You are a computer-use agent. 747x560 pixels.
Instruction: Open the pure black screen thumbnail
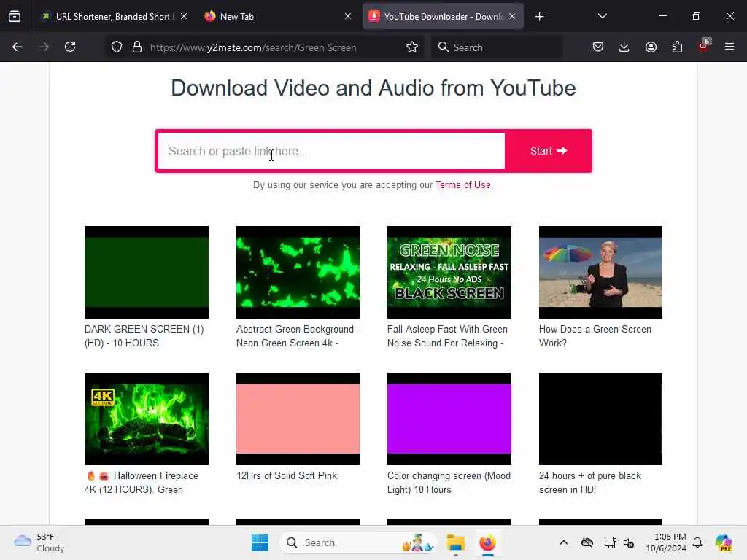point(600,419)
